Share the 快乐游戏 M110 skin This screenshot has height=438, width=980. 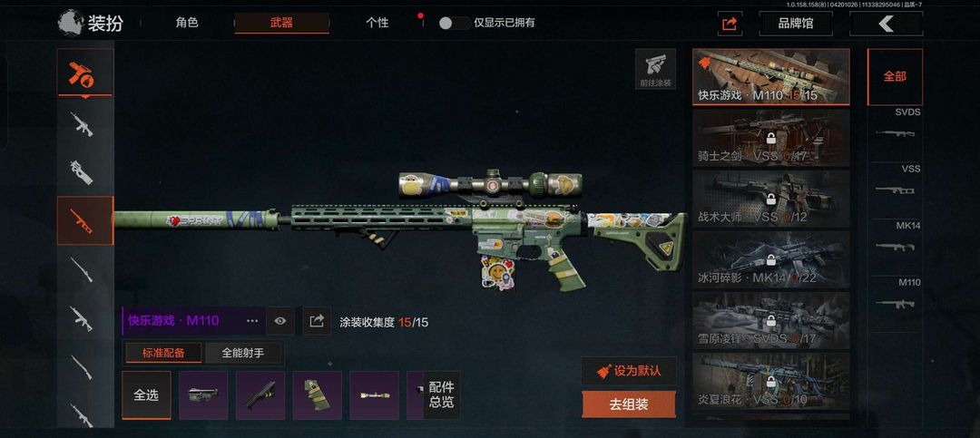click(317, 321)
